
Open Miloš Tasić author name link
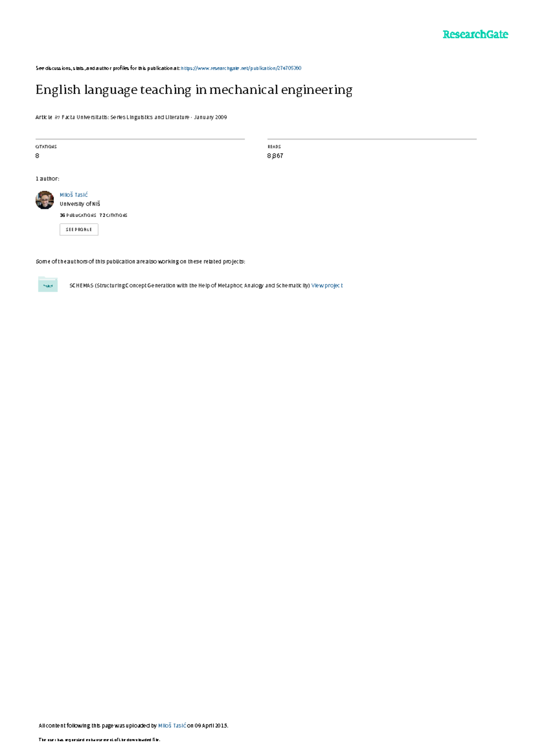(74, 195)
